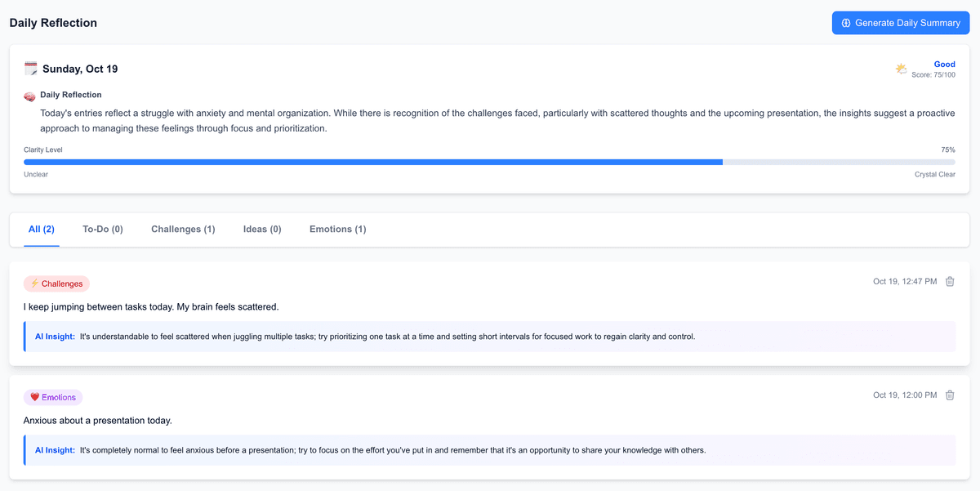Viewport: 980px width, 491px height.
Task: Open the To-Do (0) tab
Action: tap(103, 230)
